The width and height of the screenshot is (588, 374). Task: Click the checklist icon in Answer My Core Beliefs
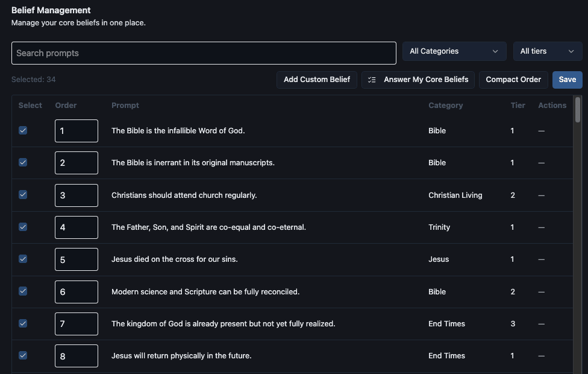tap(372, 80)
